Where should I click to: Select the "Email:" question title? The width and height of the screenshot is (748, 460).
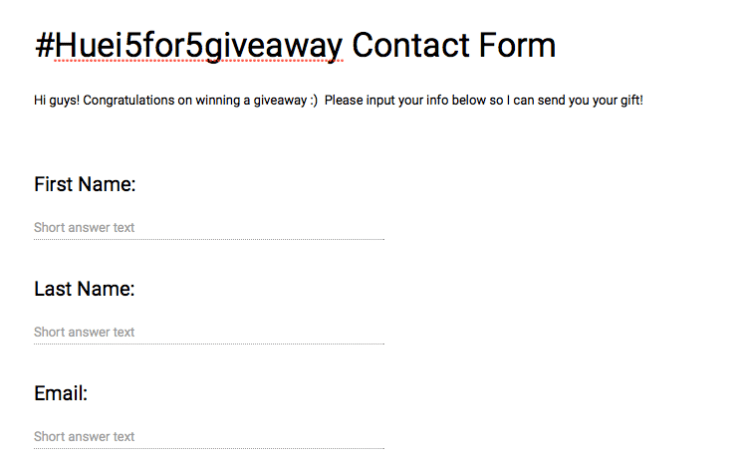(61, 394)
